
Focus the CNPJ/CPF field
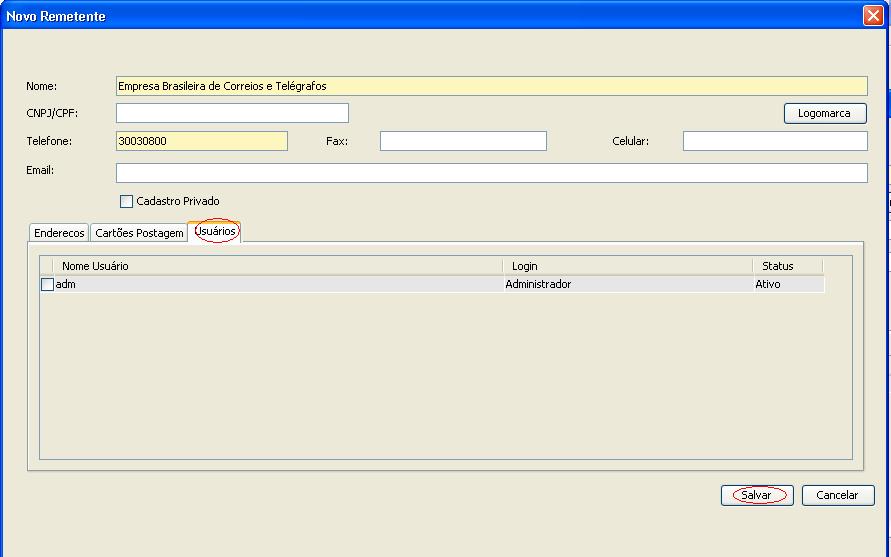tap(232, 113)
